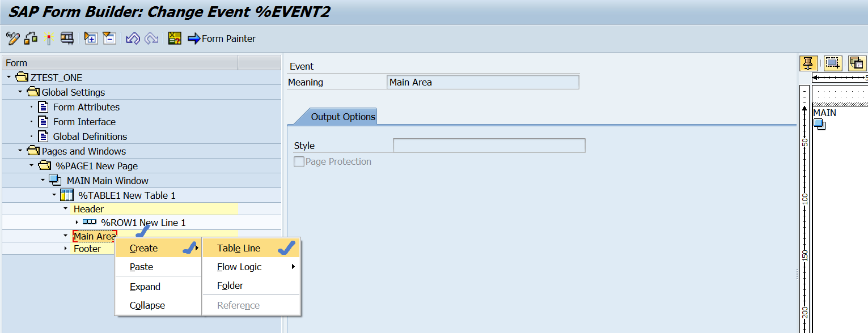This screenshot has height=333, width=868.
Task: Click the Undo arrow icon
Action: click(x=133, y=39)
